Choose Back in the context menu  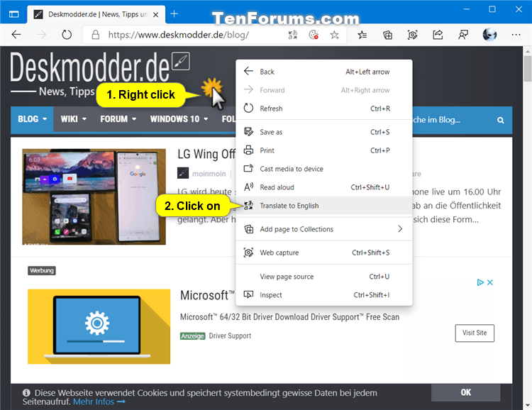[324, 72]
